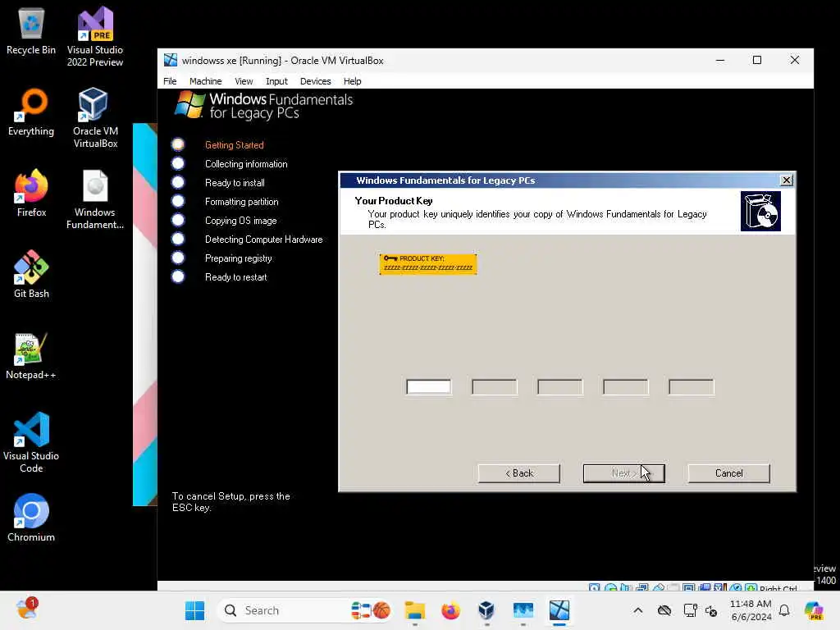Click the Windows Fundamentals for Legacy PCs logo
This screenshot has height=630, width=840.
[263, 106]
